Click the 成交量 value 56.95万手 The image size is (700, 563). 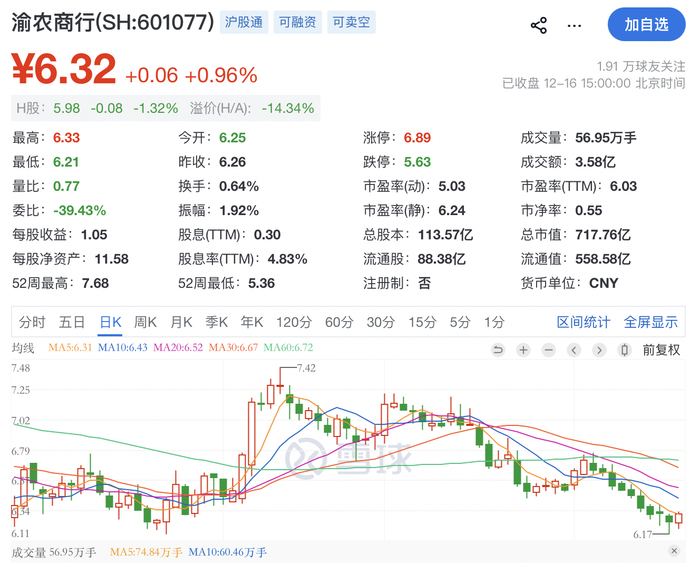605,138
